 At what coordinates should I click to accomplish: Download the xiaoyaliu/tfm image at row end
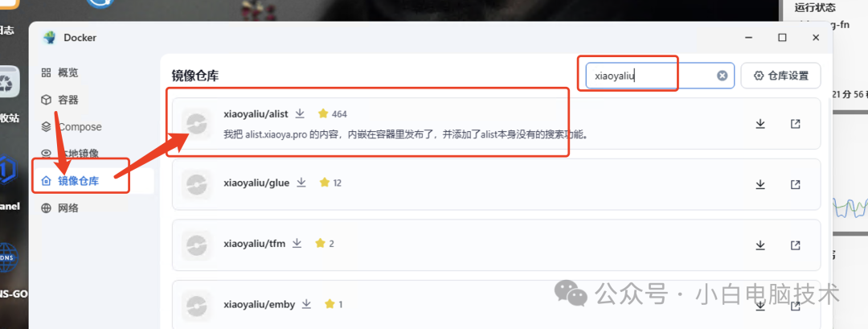(760, 245)
